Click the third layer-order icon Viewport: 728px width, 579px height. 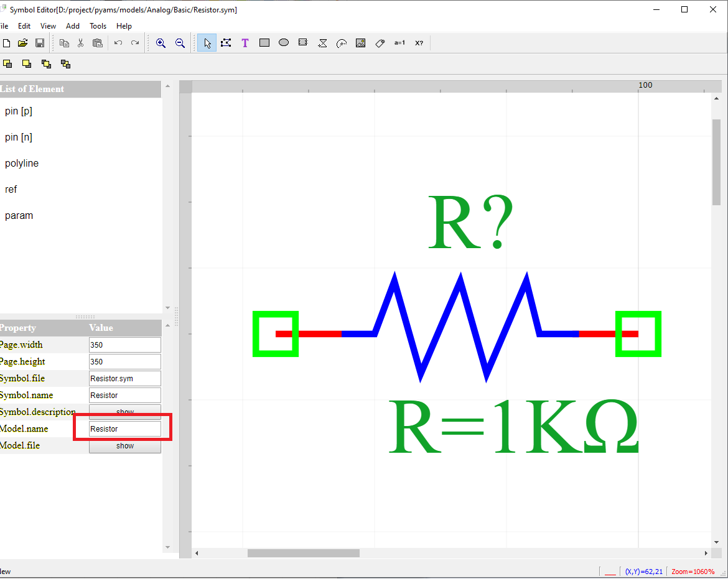[46, 64]
